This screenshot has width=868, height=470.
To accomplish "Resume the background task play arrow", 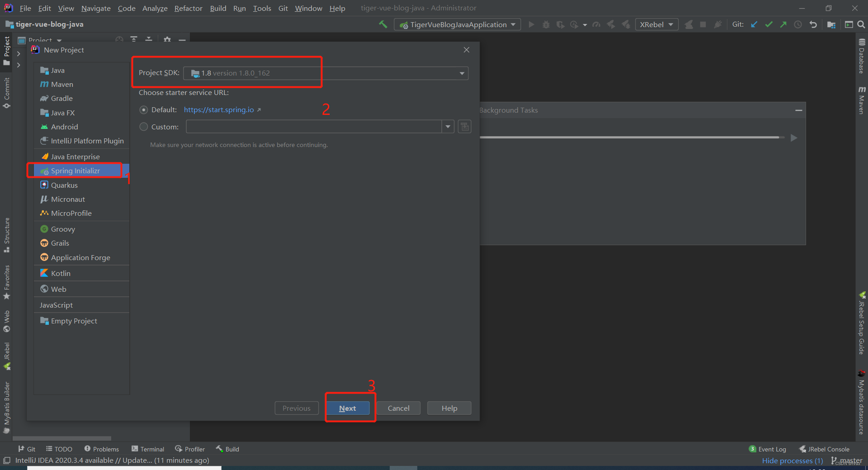I will pos(794,138).
